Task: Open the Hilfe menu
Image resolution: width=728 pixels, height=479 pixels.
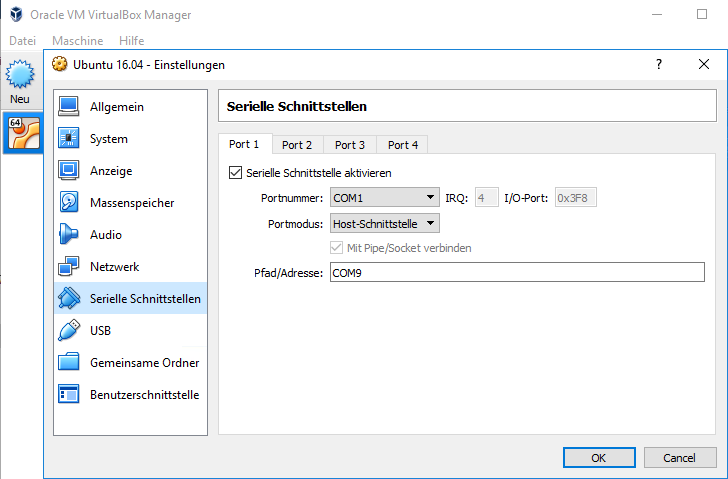Action: pyautogui.click(x=131, y=41)
